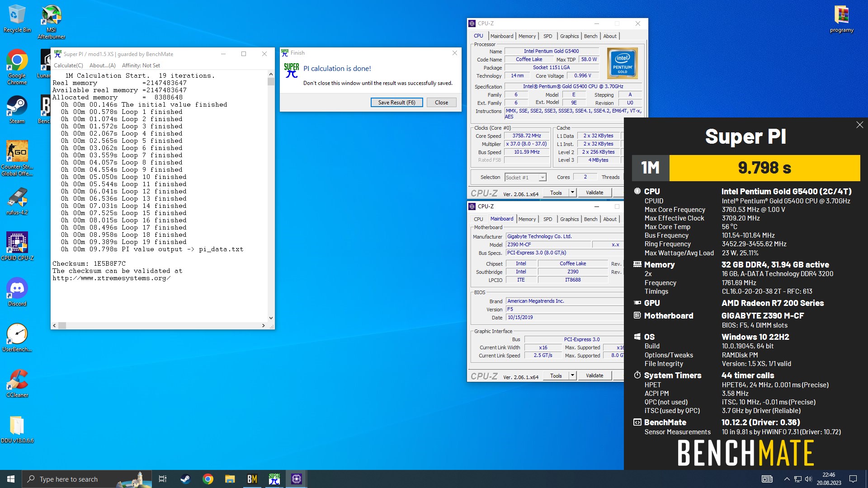Image resolution: width=868 pixels, height=488 pixels.
Task: Select Memory tab in upper CPU-Z window
Action: (x=527, y=36)
